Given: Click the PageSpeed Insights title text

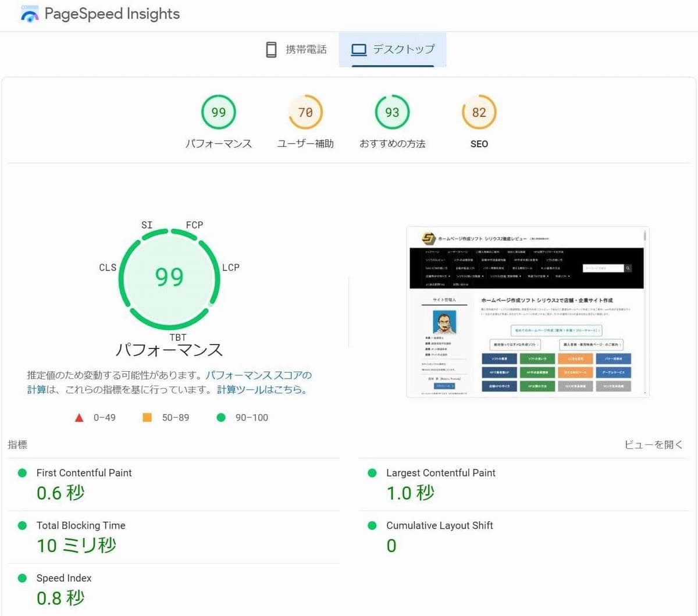Looking at the screenshot, I should point(112,15).
